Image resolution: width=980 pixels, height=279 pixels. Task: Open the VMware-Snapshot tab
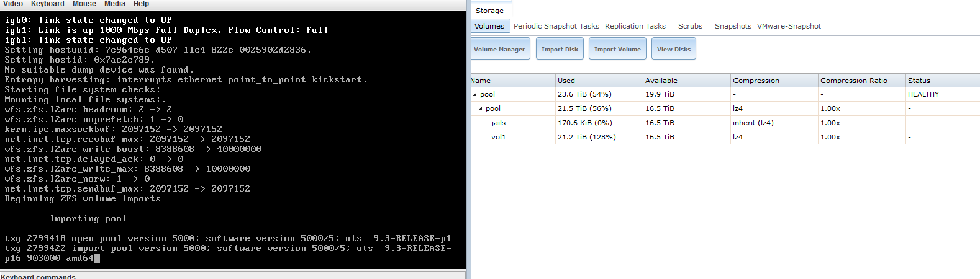point(789,26)
